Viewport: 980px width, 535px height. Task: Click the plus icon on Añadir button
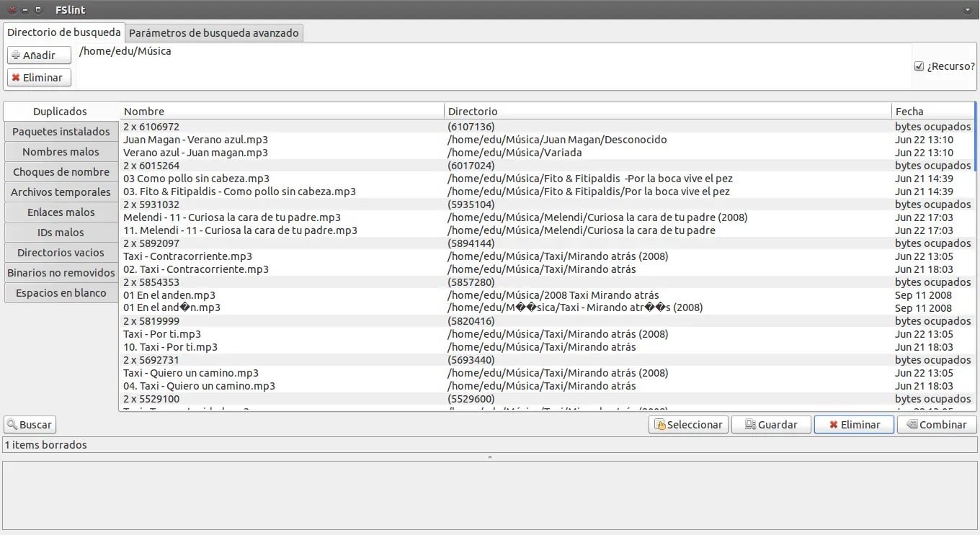pos(16,55)
